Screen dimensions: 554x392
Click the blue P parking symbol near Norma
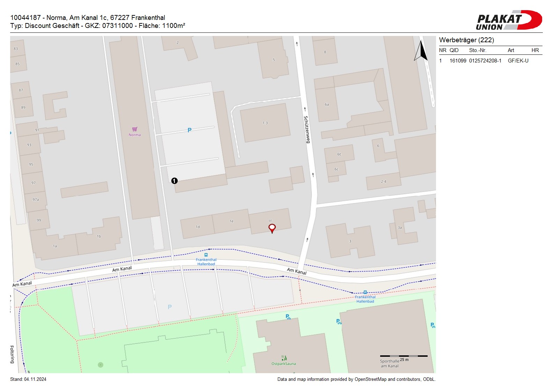click(x=190, y=130)
